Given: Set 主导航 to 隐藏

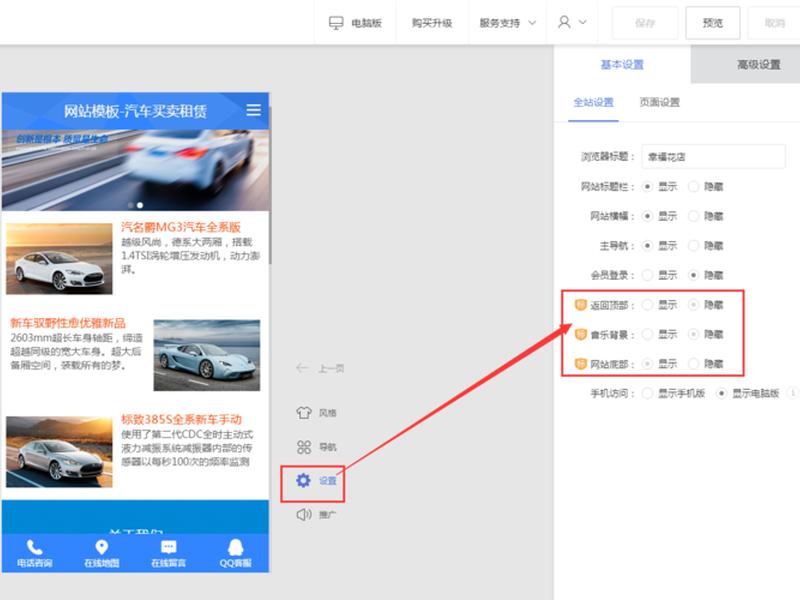Looking at the screenshot, I should point(693,246).
